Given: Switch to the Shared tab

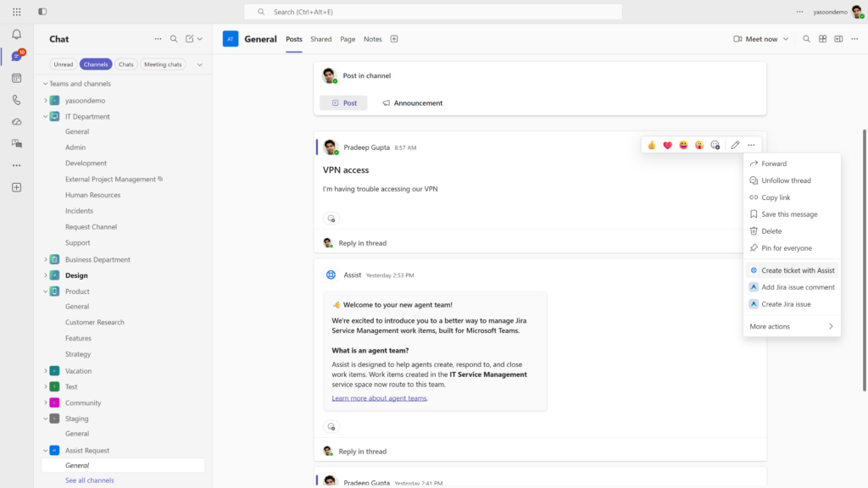Looking at the screenshot, I should tap(321, 39).
